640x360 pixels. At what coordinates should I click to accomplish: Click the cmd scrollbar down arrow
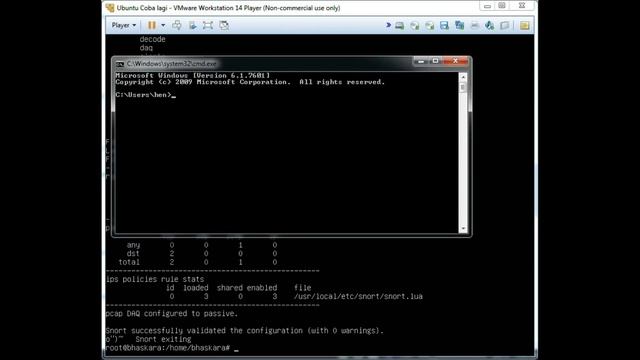pos(463,229)
